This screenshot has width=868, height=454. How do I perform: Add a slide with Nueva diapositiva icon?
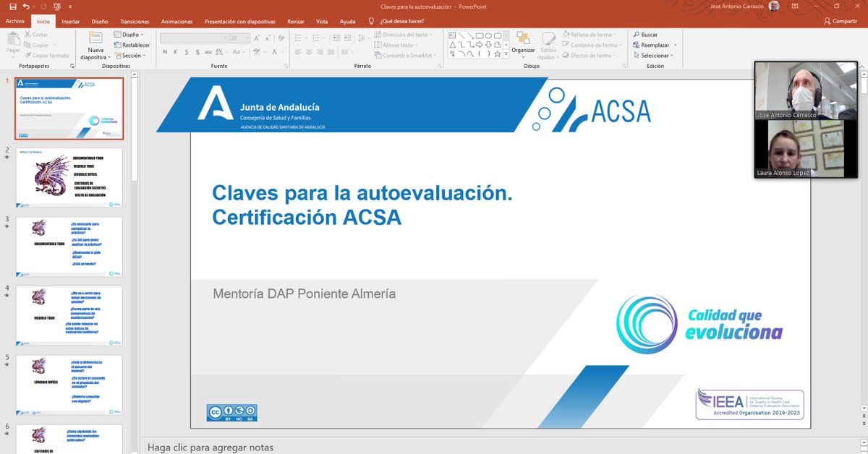coord(96,38)
